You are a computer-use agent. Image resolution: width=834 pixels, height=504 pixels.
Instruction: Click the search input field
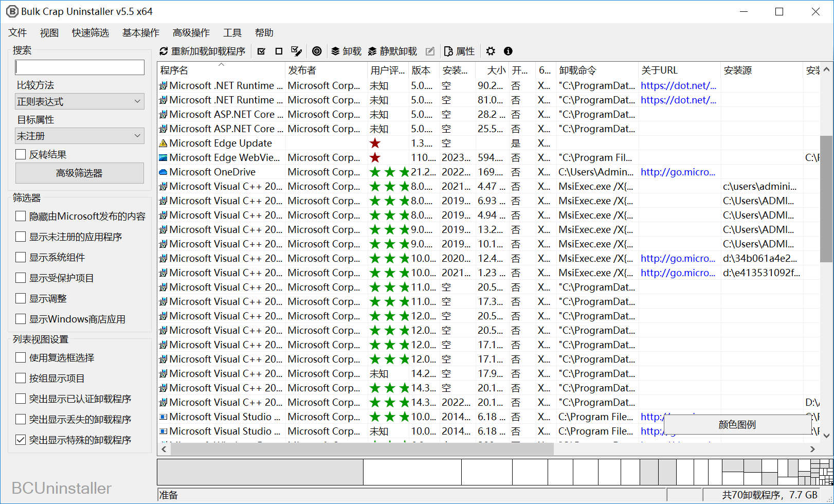80,67
